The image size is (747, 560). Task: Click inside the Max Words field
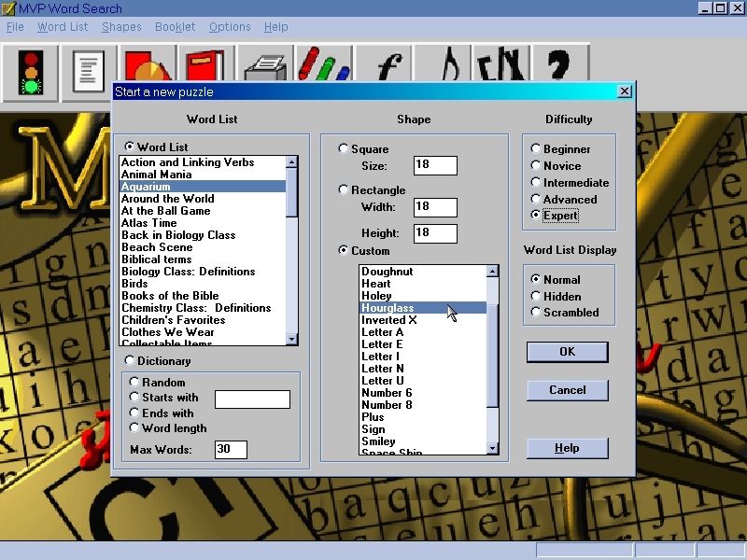tap(231, 449)
